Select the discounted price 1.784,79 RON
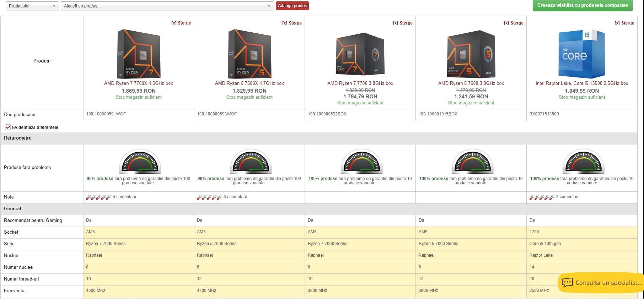Viewport: 644px width, 299px height. [360, 97]
